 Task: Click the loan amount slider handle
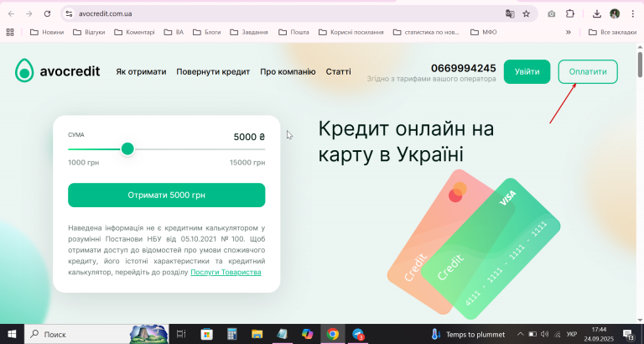(127, 149)
